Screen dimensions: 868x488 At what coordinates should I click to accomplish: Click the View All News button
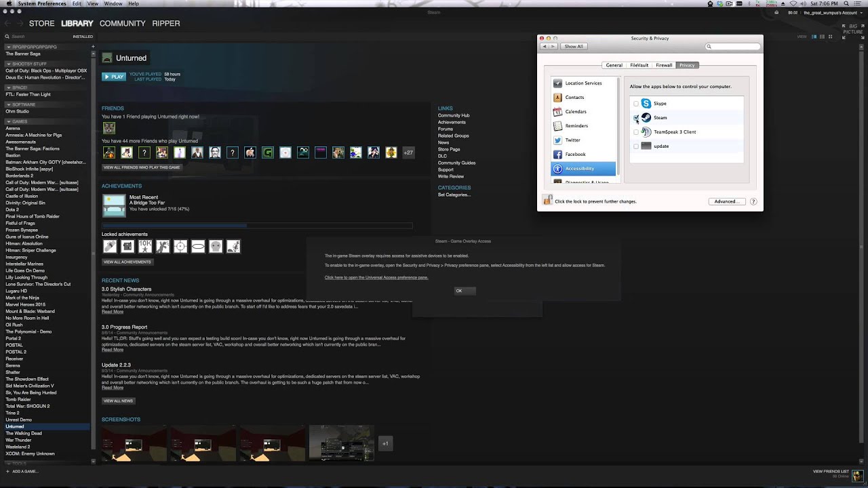(118, 401)
